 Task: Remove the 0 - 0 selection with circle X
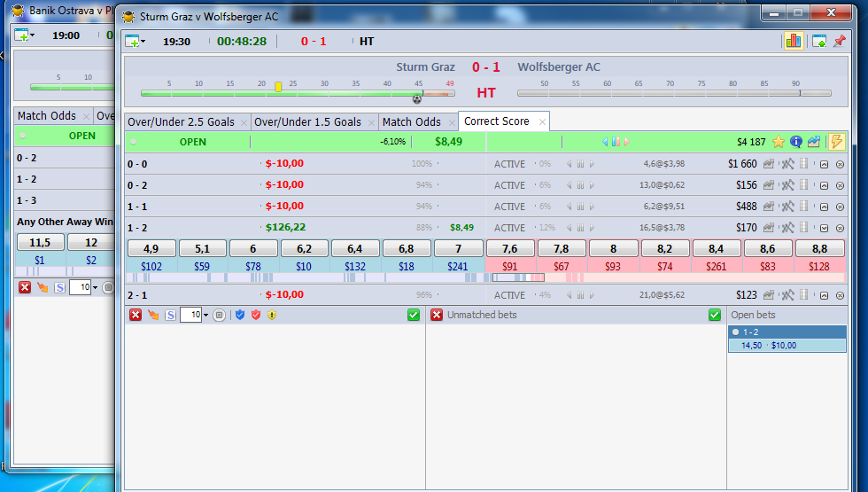pos(840,165)
